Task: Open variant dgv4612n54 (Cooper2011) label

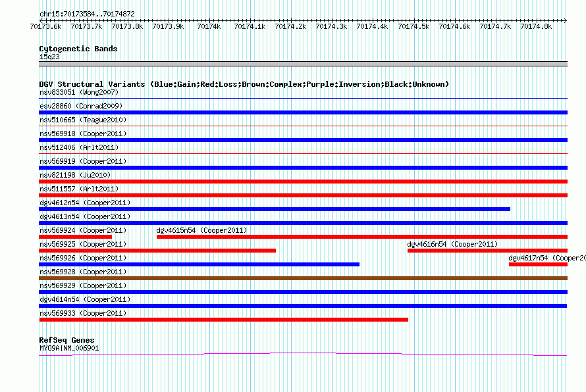Action: (x=85, y=203)
